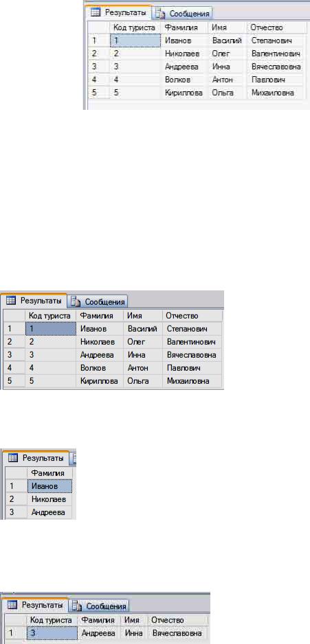Select cell Вячеславовна in bottom one-row grid

(x=179, y=633)
